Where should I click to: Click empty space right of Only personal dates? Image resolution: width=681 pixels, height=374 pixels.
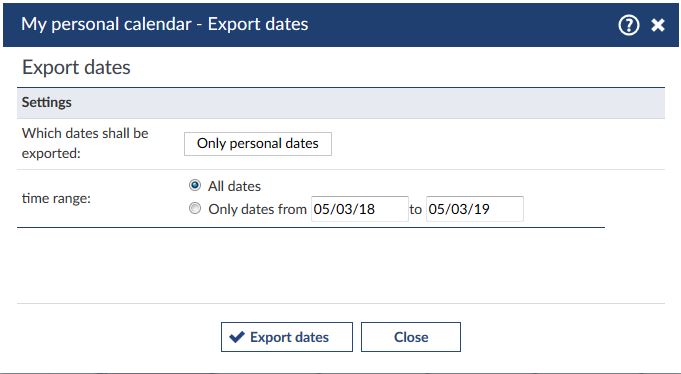[x=498, y=144]
